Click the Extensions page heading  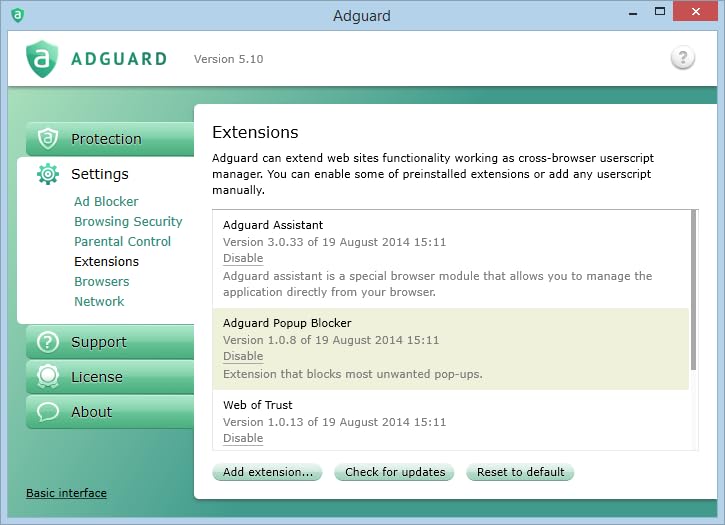pyautogui.click(x=255, y=132)
